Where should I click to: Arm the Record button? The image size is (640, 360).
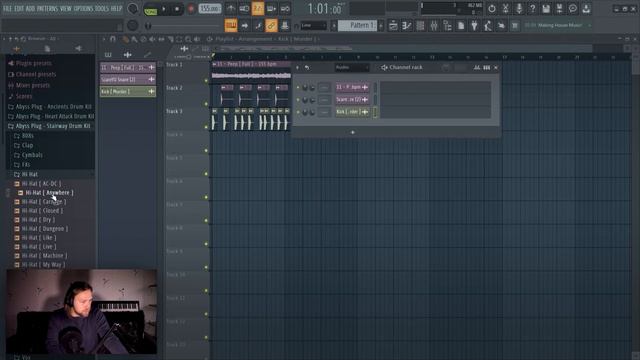click(x=191, y=9)
